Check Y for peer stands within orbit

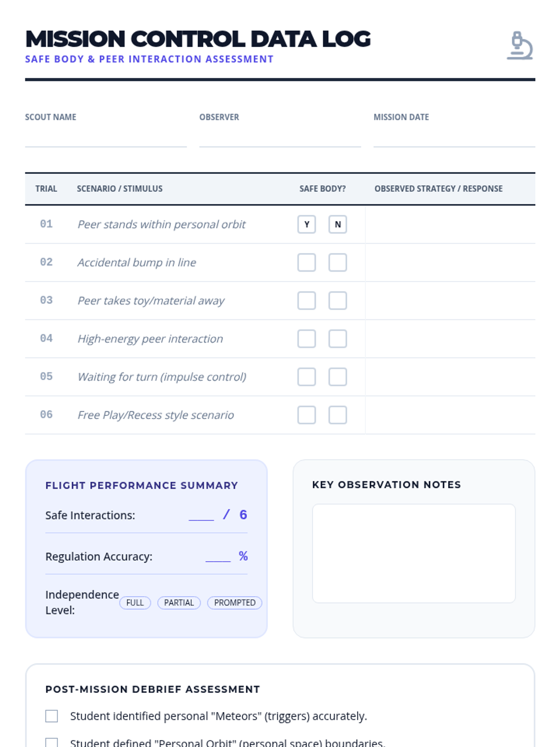pos(307,225)
